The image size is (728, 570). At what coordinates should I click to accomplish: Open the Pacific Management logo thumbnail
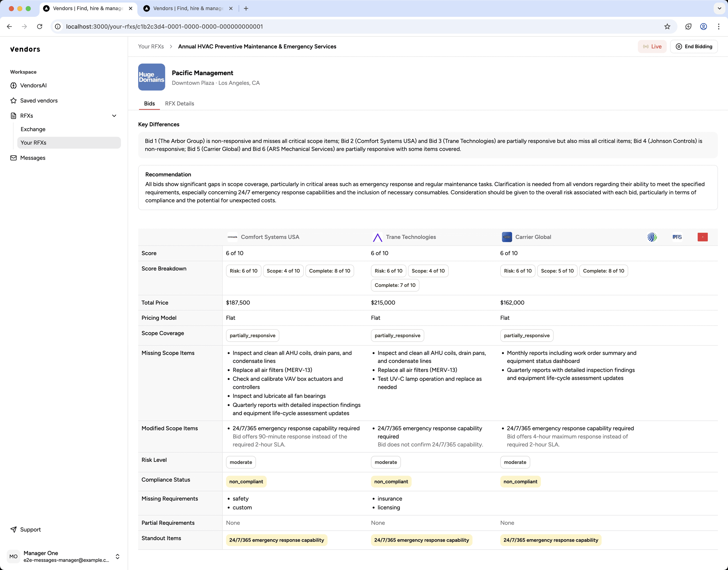tap(152, 77)
